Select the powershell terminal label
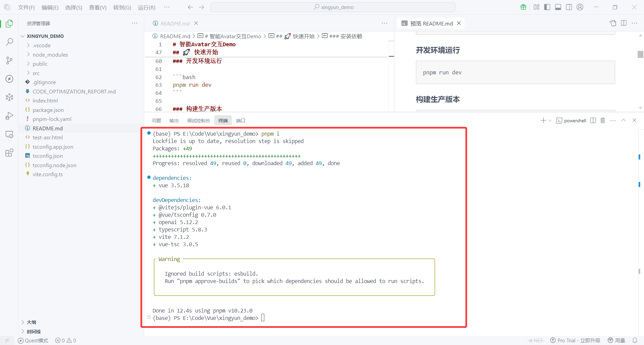The image size is (644, 345). [x=575, y=121]
